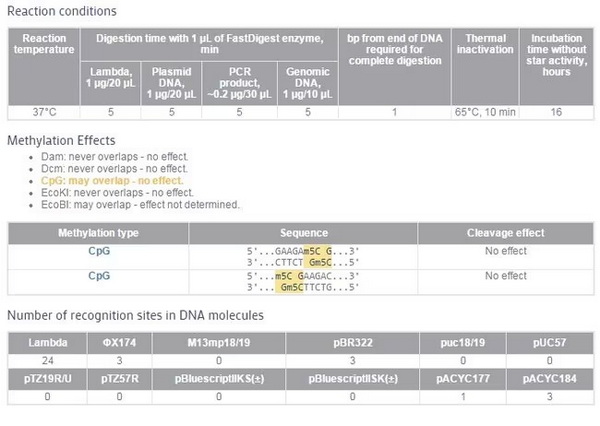Click the pBluescriptIIKS(±) header cell
Viewport: 600px width, 426px height.
(219, 379)
